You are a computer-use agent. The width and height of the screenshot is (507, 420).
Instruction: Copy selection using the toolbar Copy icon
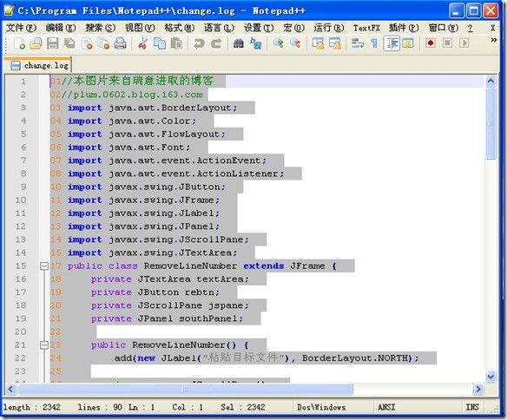click(160, 43)
